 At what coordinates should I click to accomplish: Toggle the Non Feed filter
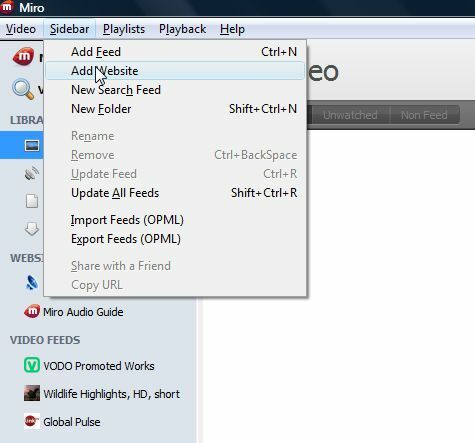[x=424, y=115]
